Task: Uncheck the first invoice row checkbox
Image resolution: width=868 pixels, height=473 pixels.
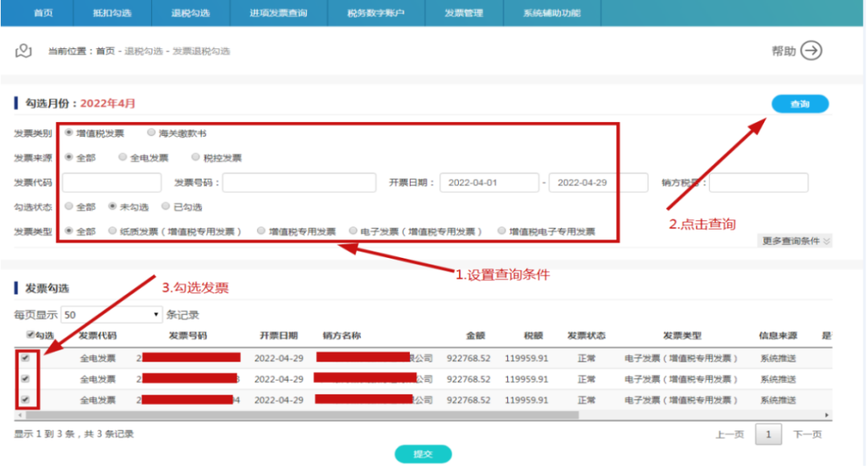Action: (26, 358)
